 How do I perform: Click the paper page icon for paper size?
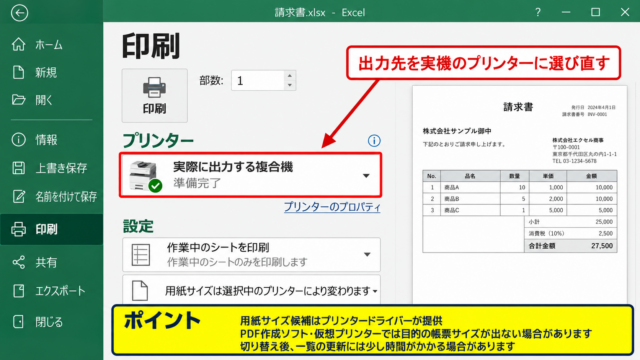point(140,291)
